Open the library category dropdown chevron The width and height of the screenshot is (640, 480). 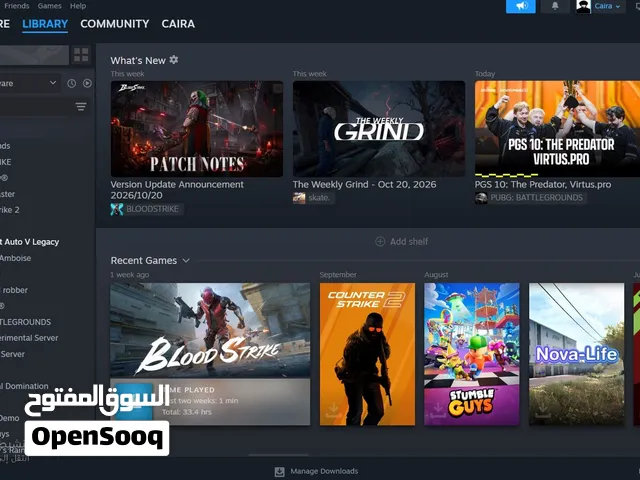[x=53, y=83]
